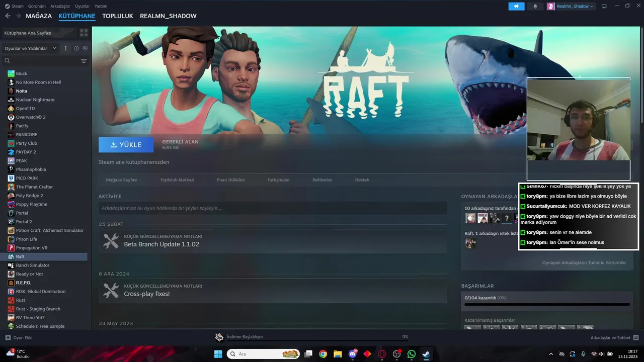Image resolution: width=644 pixels, height=362 pixels.
Task: Click the Rust game icon
Action: click(11, 300)
